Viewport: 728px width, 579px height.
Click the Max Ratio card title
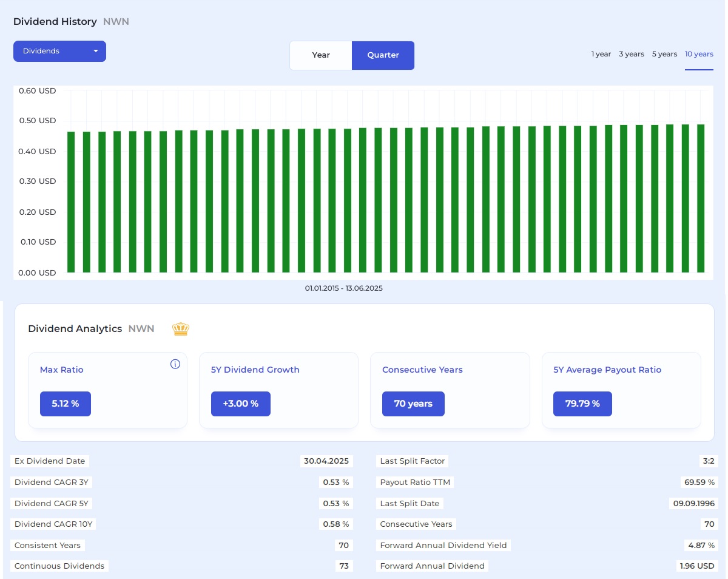[x=62, y=370]
